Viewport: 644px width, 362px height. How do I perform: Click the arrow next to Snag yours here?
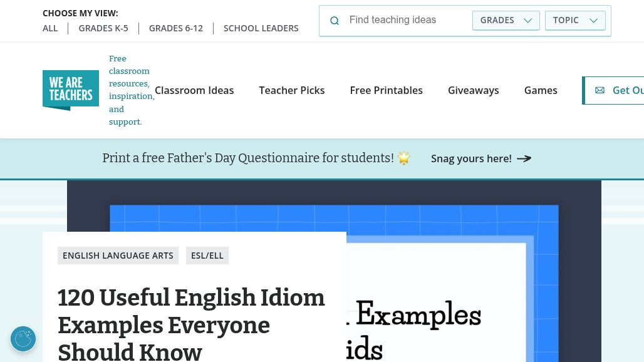pyautogui.click(x=524, y=158)
